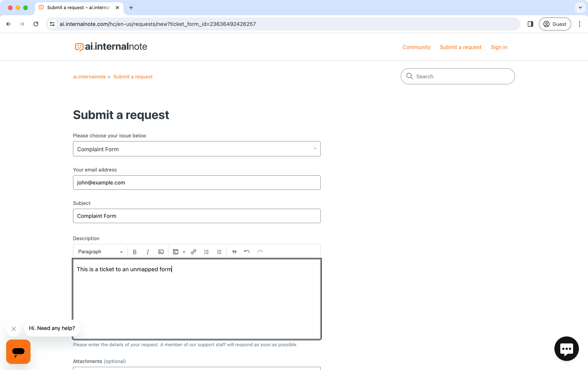This screenshot has height=370, width=588.
Task: Open the Guest profile button in Chrome
Action: pos(555,24)
